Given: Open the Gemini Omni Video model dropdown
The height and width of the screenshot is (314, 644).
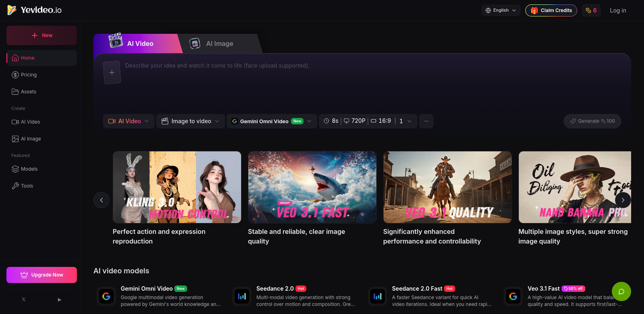Looking at the screenshot, I should click(x=272, y=121).
